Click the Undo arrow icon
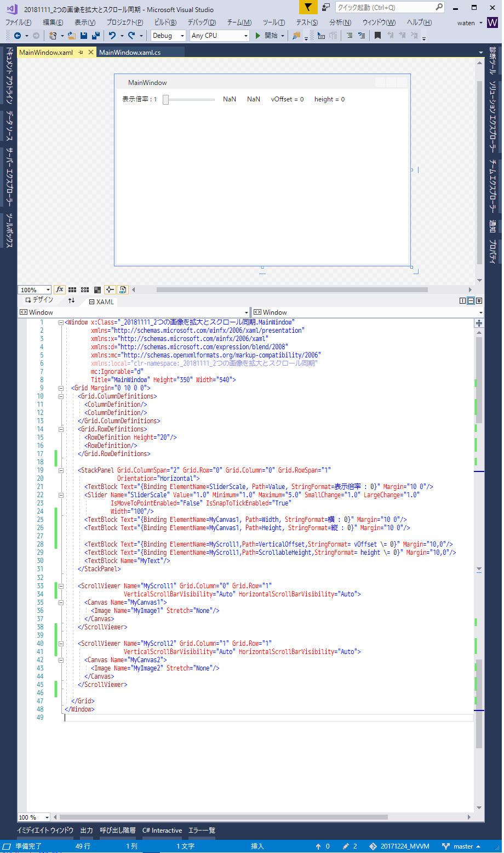Screen dimensions: 504x853 112,36
